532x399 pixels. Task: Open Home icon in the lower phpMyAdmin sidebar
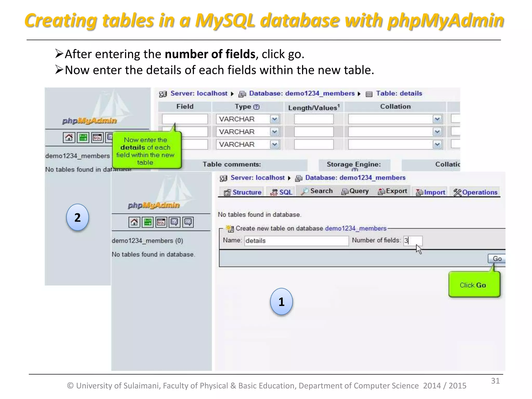click(134, 222)
